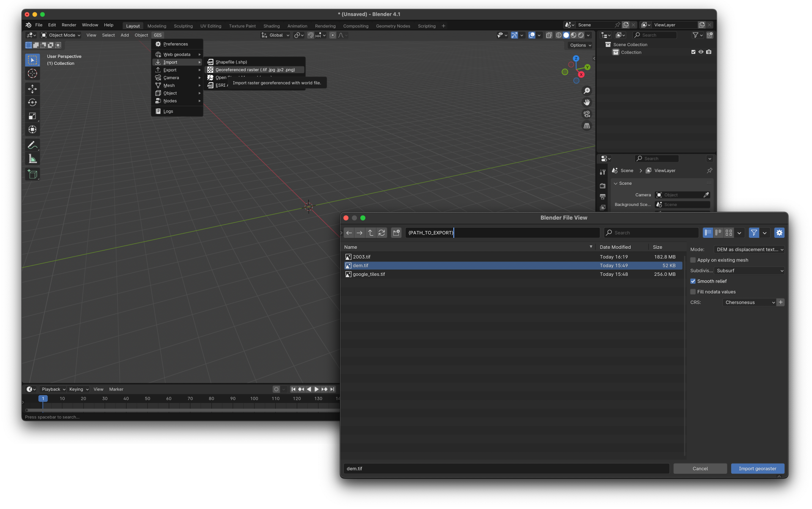Image resolution: width=812 pixels, height=509 pixels.
Task: Go back in Blender File View
Action: pos(349,233)
